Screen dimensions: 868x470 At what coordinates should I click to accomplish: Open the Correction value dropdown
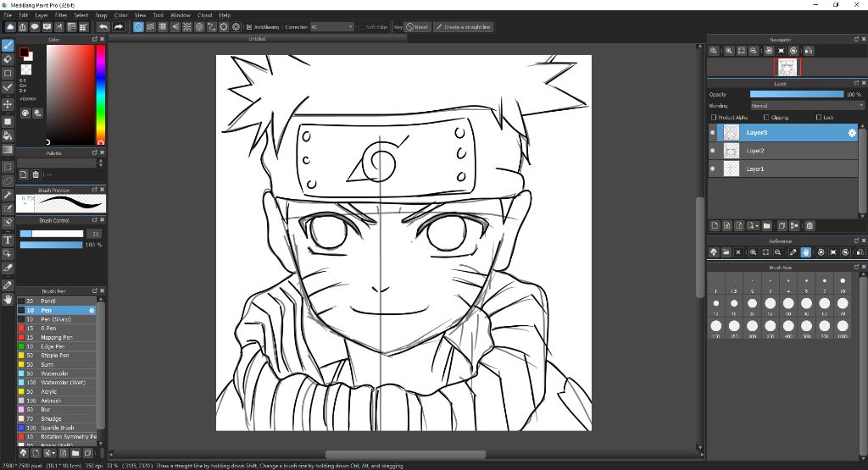pos(350,26)
